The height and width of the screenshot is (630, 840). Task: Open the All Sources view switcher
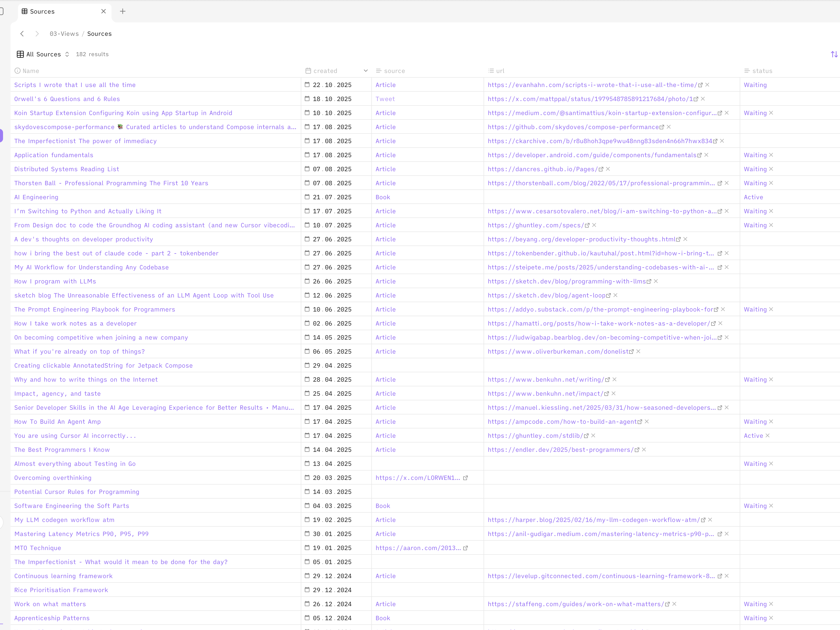(43, 54)
